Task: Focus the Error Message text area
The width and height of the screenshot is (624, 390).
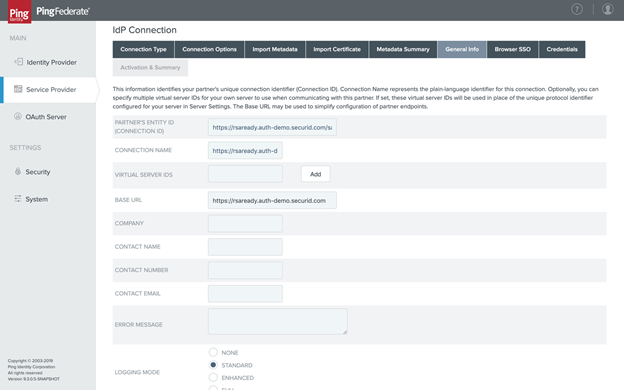Action: point(278,321)
